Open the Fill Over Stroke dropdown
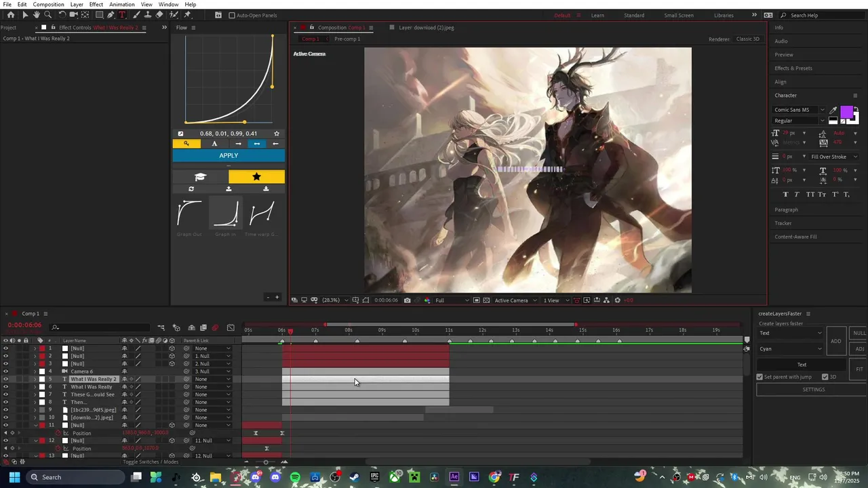The image size is (868, 488). click(834, 157)
